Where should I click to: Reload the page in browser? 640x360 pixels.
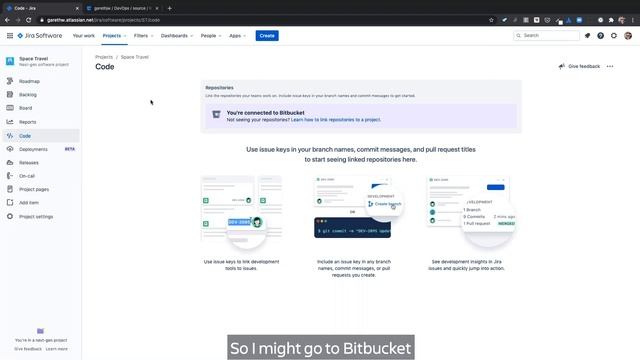[x=29, y=20]
